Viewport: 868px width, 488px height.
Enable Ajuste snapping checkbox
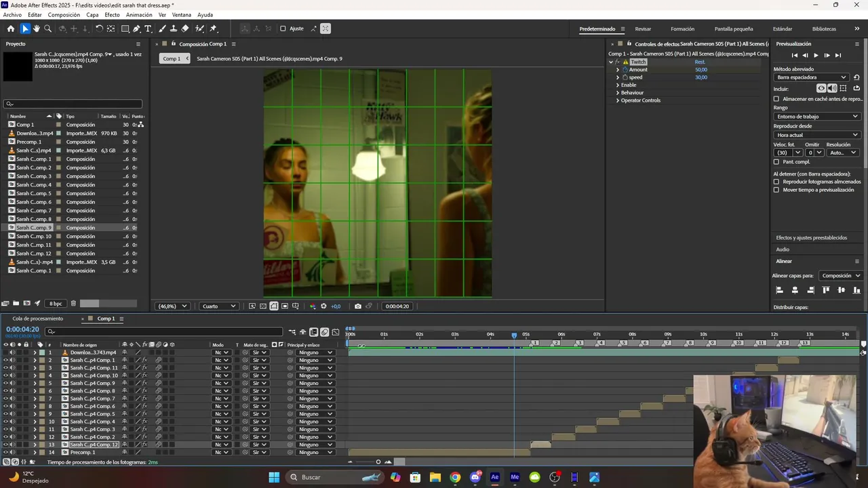(x=283, y=28)
